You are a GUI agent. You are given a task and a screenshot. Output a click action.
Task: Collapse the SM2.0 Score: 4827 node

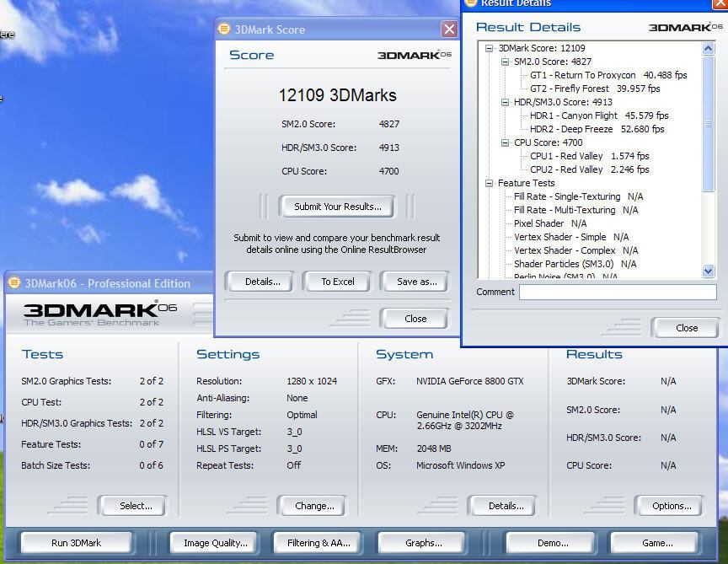[506, 62]
